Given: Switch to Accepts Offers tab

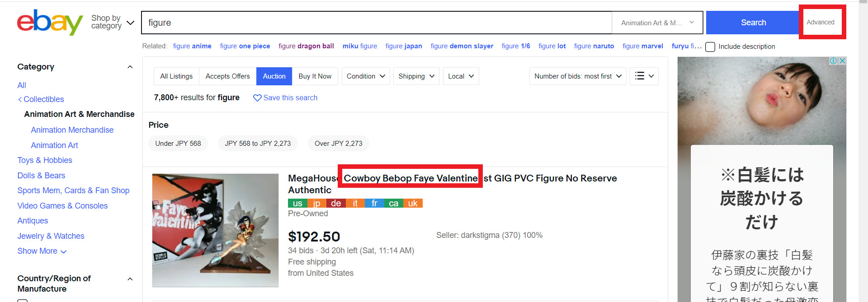Looking at the screenshot, I should [x=227, y=76].
